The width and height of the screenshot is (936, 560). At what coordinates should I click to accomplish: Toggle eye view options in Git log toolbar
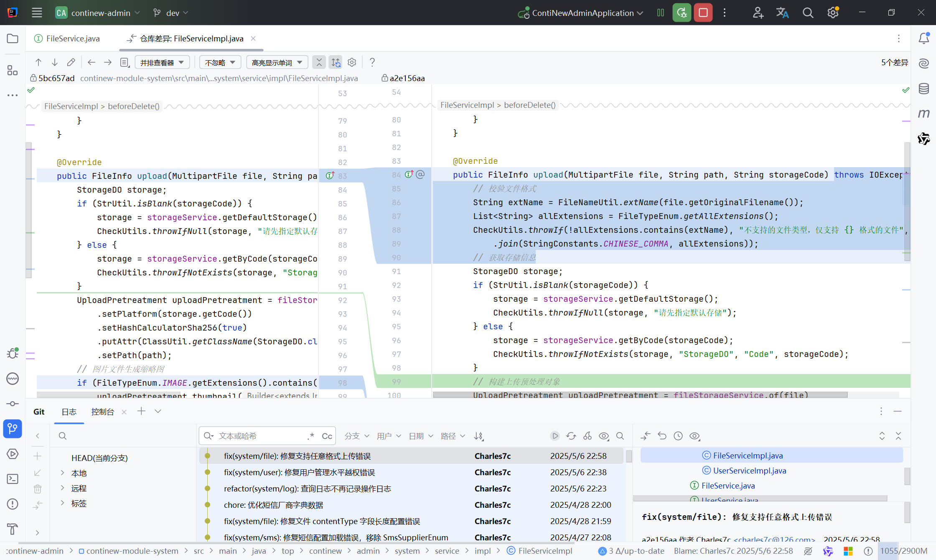pyautogui.click(x=604, y=436)
